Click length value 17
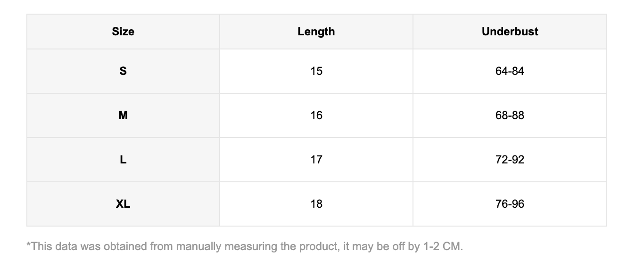644x260 pixels. (316, 160)
